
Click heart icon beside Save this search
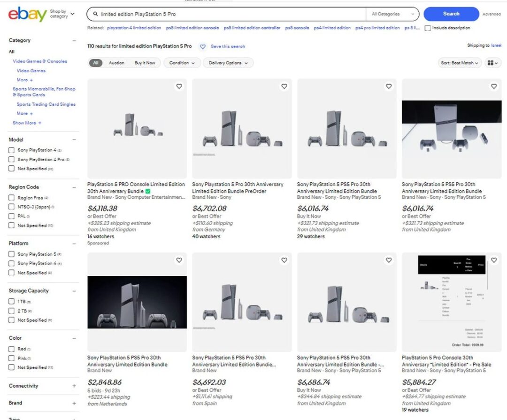203,47
